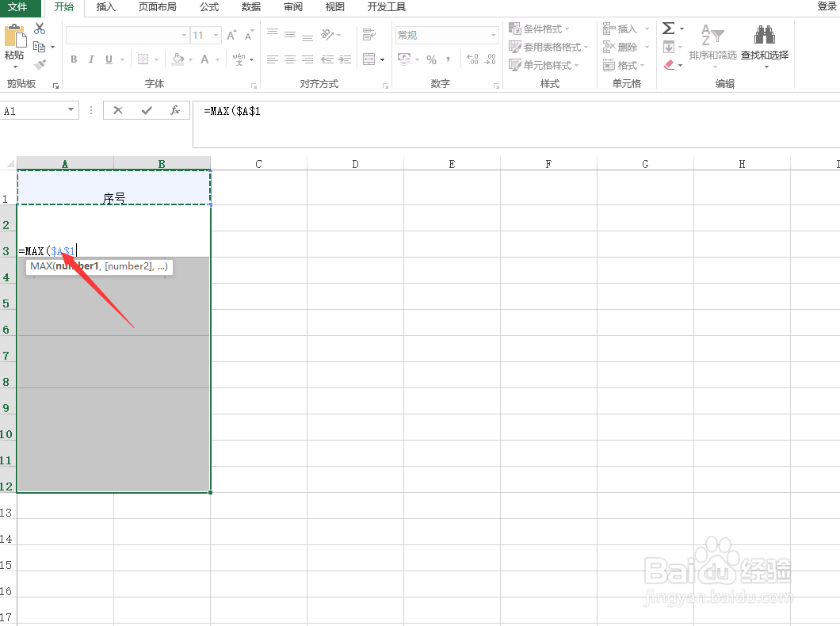
Task: Click the Wrap Text icon
Action: click(x=369, y=35)
